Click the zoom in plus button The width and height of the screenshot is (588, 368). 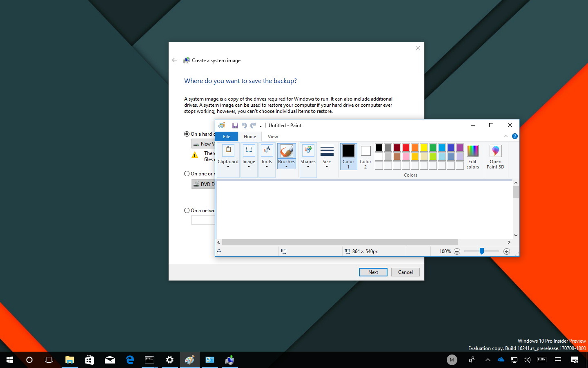(x=507, y=251)
